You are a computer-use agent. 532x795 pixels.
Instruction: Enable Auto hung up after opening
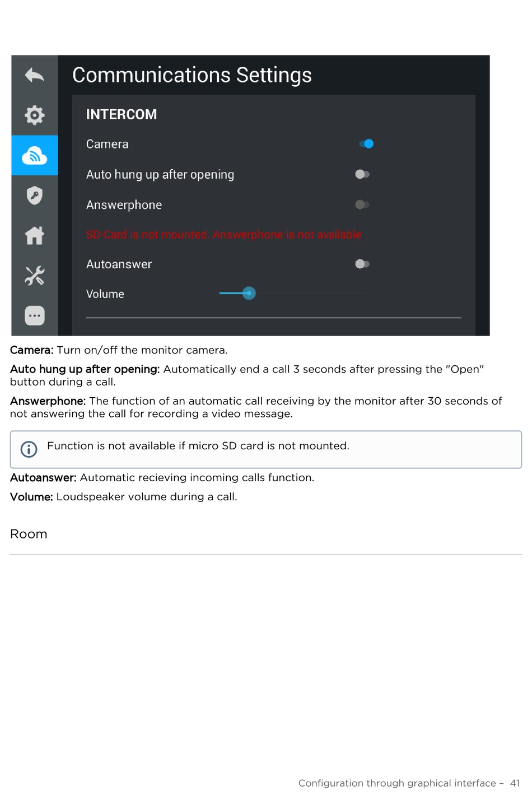point(362,174)
